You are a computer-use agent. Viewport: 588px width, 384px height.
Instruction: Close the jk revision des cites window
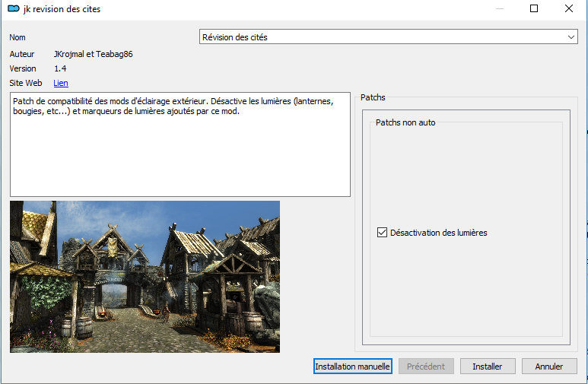pos(569,8)
